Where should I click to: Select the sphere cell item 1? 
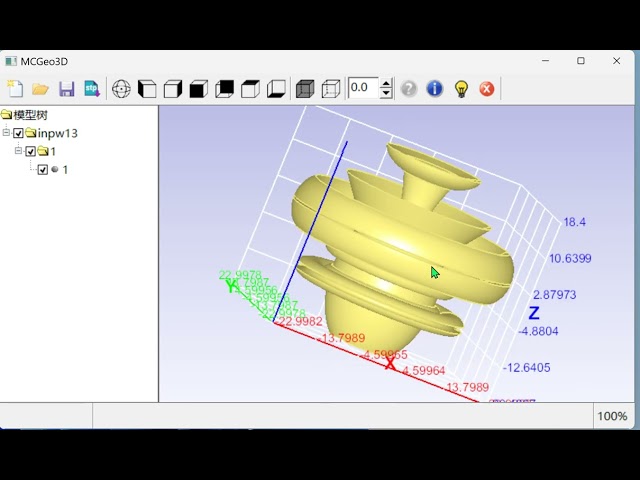[65, 169]
